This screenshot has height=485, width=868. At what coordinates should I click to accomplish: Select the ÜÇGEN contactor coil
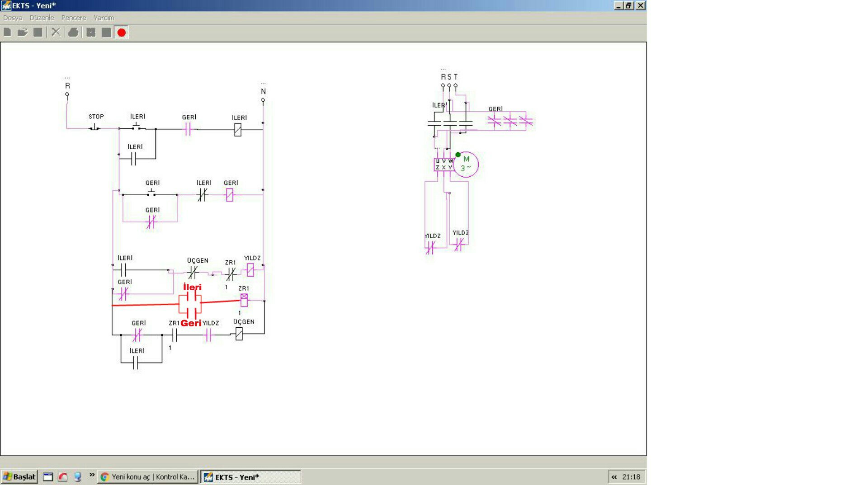click(x=239, y=334)
